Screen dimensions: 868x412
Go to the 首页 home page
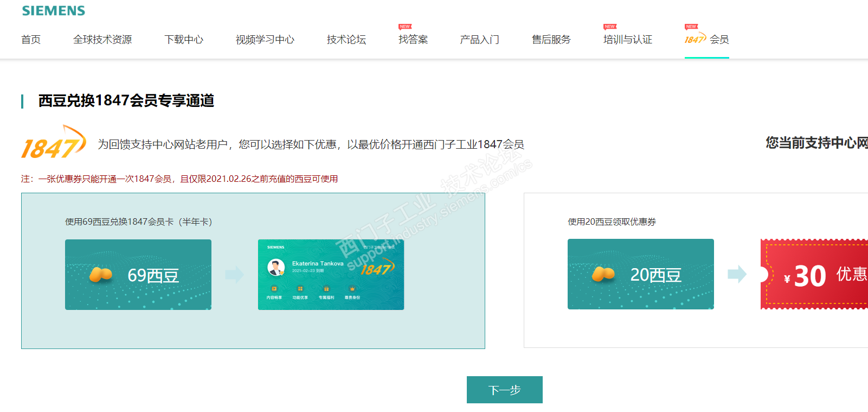31,40
